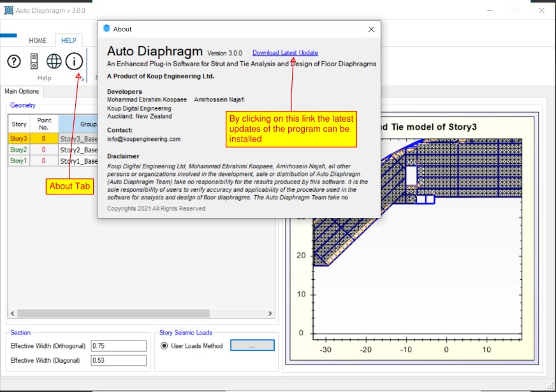Open the website globe icon

point(54,61)
